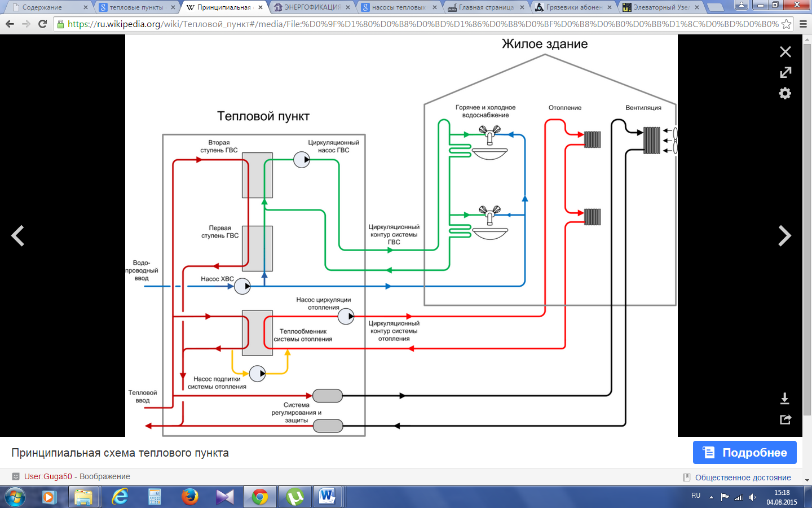Launch Firefox from the taskbar

[x=190, y=497]
